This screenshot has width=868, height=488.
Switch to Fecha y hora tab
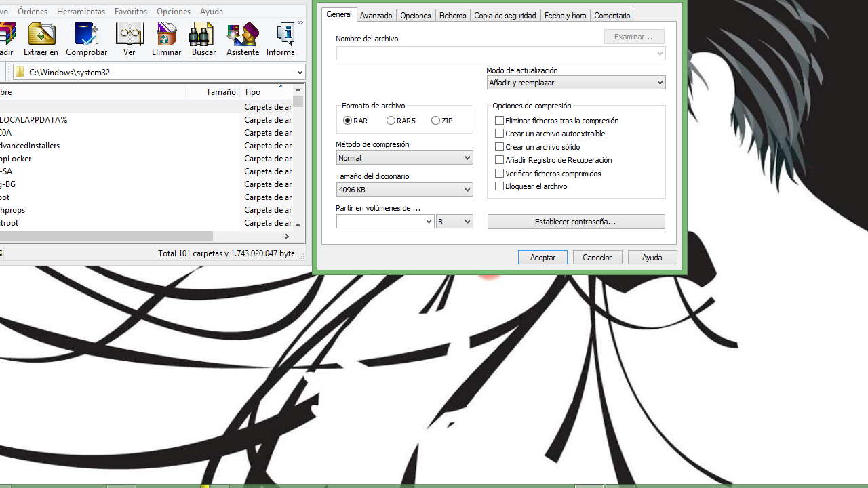[566, 16]
